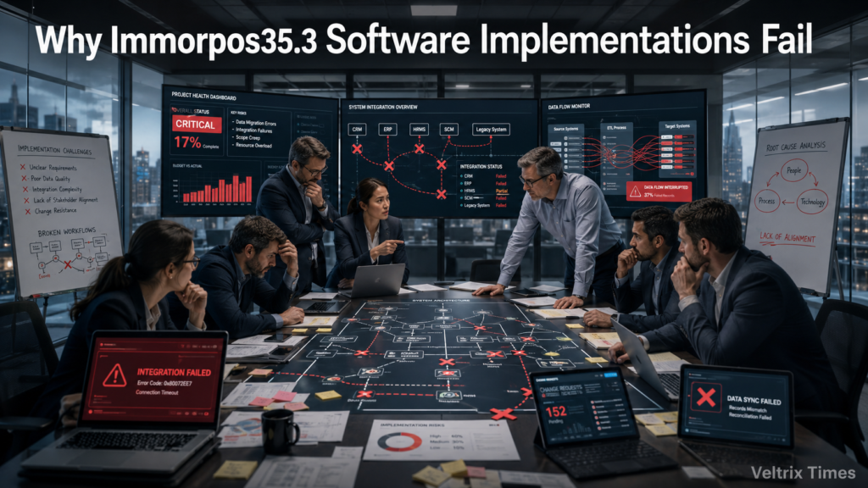Click the ROOT CAUSE ANALYSIS heading
Viewport: 868px width, 488px height.
point(795,147)
